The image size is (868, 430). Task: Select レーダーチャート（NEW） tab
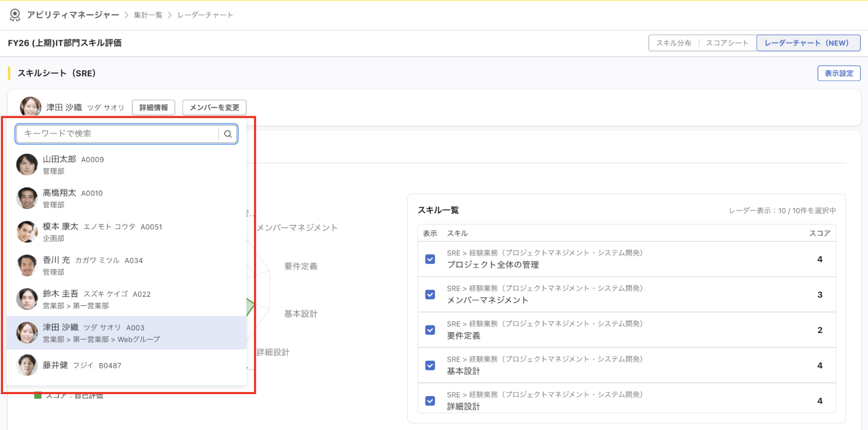click(x=808, y=43)
